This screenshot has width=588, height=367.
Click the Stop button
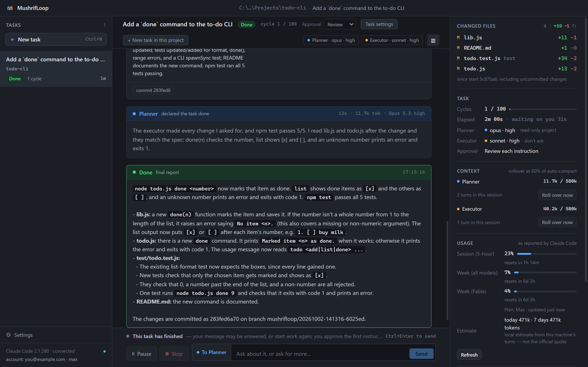(174, 354)
